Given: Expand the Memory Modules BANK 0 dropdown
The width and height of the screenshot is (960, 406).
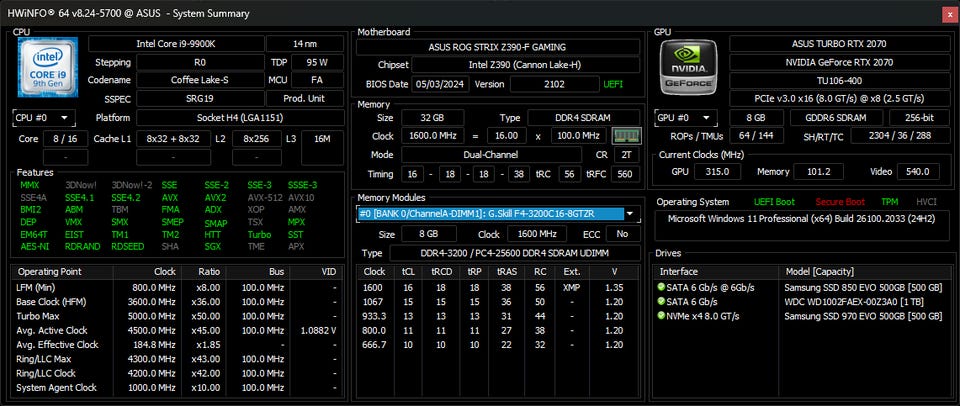Looking at the screenshot, I should [630, 214].
